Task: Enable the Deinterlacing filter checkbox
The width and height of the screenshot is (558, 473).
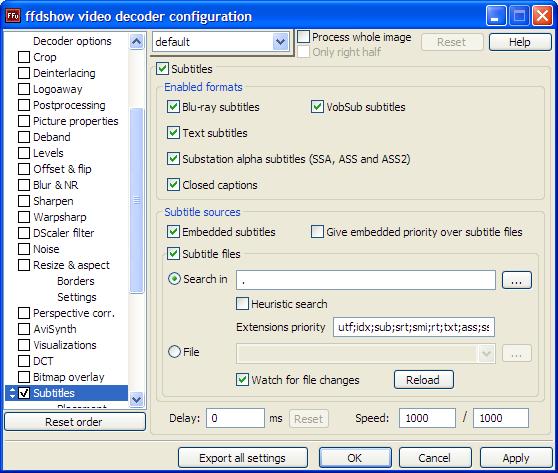Action: [24, 73]
